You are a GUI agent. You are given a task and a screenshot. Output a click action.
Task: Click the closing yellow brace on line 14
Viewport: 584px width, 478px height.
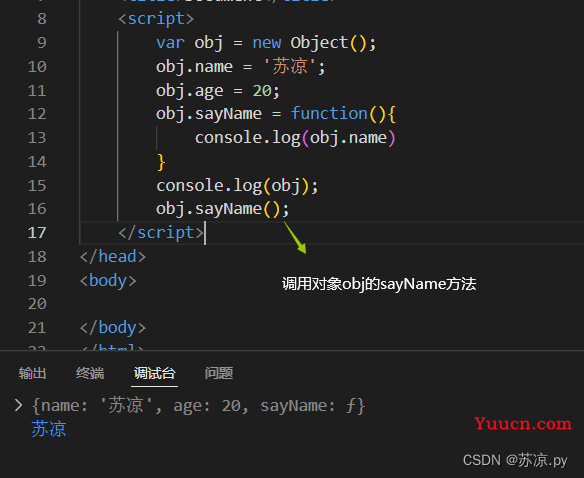point(161,162)
